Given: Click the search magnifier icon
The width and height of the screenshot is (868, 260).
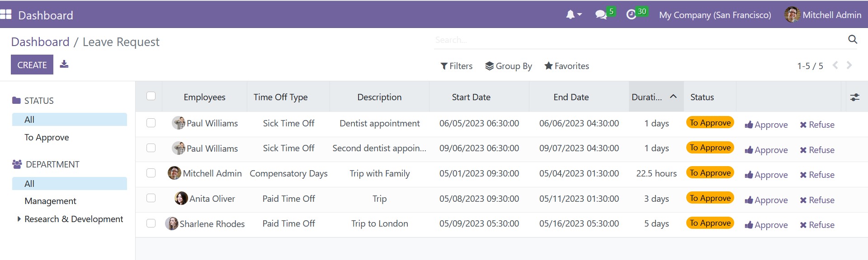Looking at the screenshot, I should [852, 40].
